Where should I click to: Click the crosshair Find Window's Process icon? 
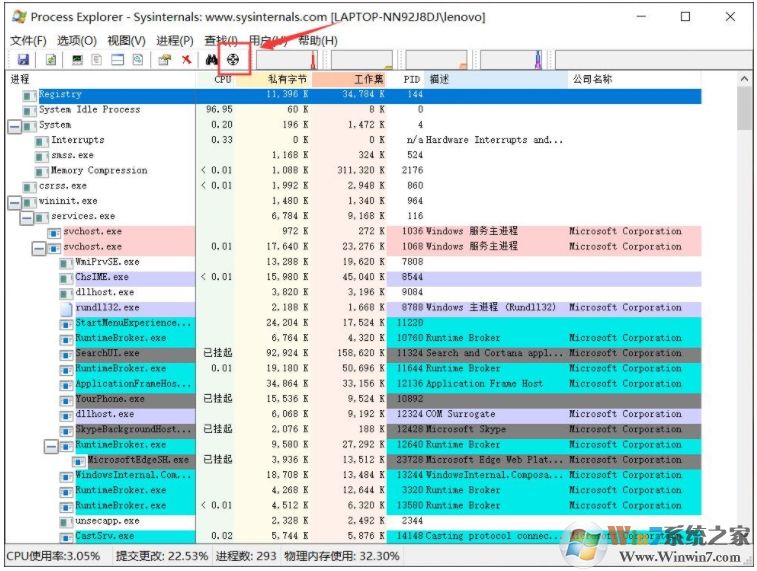231,60
